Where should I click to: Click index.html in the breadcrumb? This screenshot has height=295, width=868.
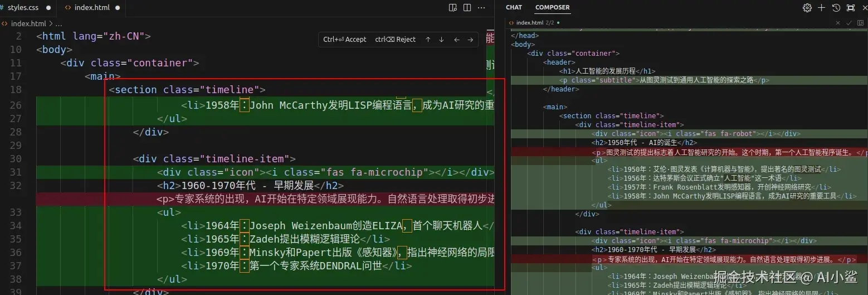(x=28, y=23)
